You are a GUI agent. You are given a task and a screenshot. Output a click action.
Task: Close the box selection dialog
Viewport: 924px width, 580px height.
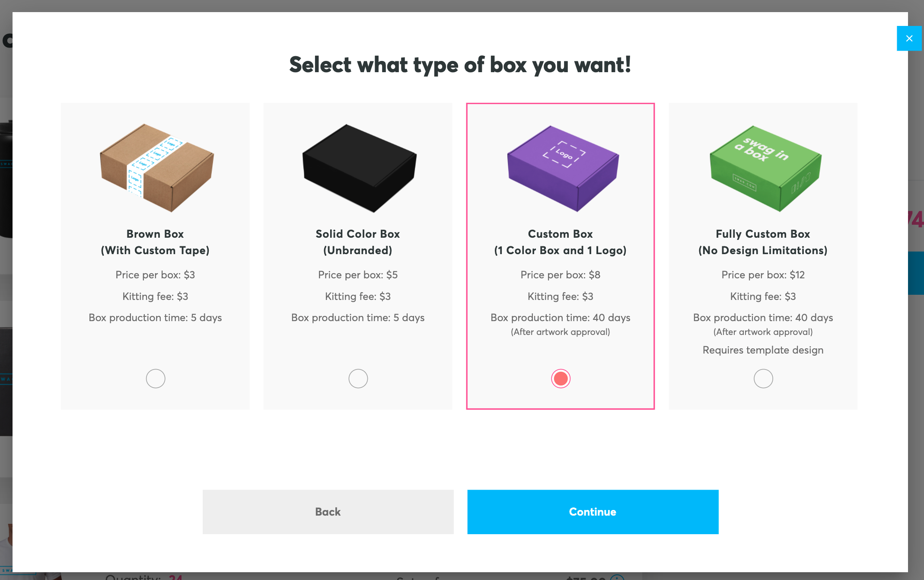pyautogui.click(x=909, y=38)
